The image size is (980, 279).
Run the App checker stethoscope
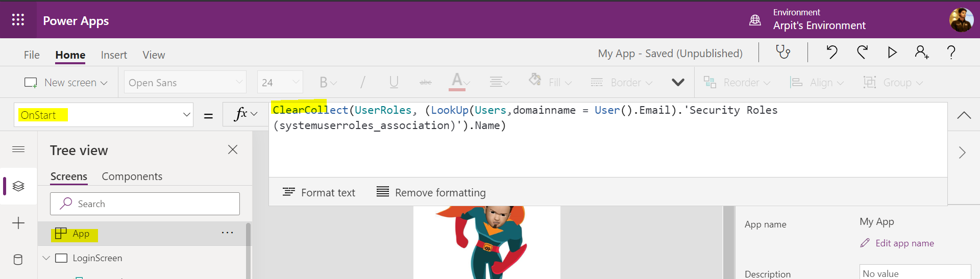783,52
